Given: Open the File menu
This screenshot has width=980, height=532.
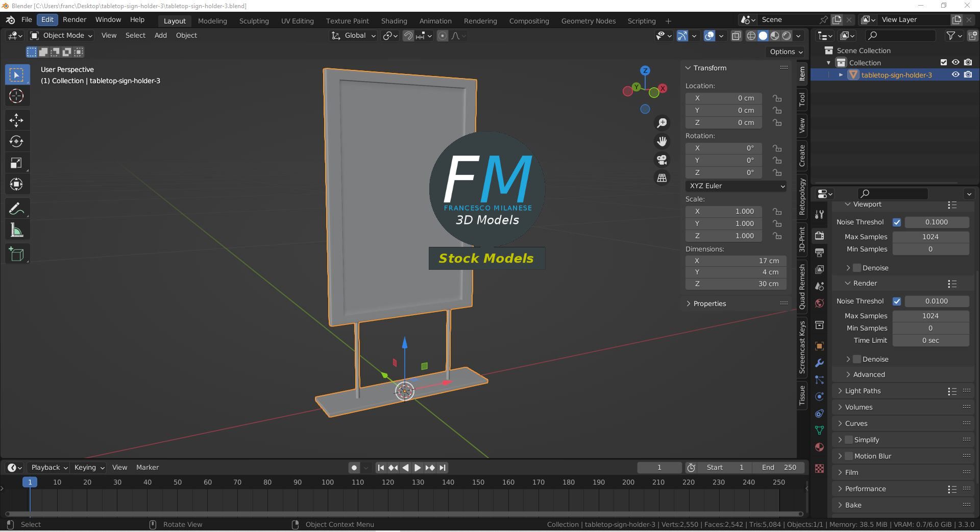Looking at the screenshot, I should pyautogui.click(x=27, y=19).
